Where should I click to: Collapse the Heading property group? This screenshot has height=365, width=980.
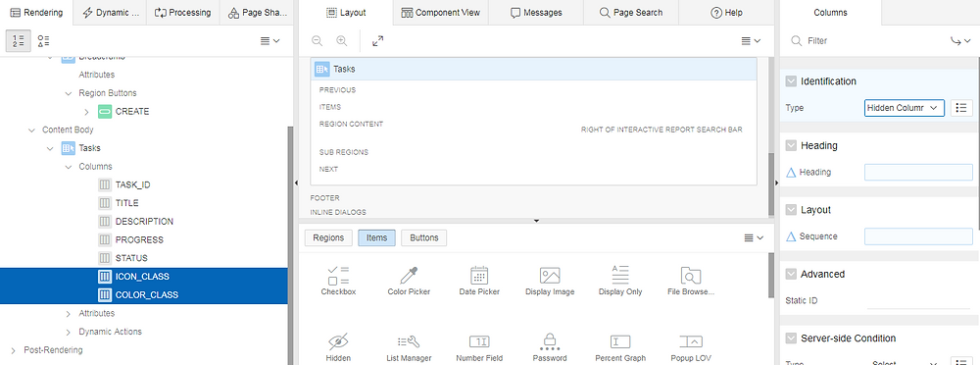coord(791,145)
